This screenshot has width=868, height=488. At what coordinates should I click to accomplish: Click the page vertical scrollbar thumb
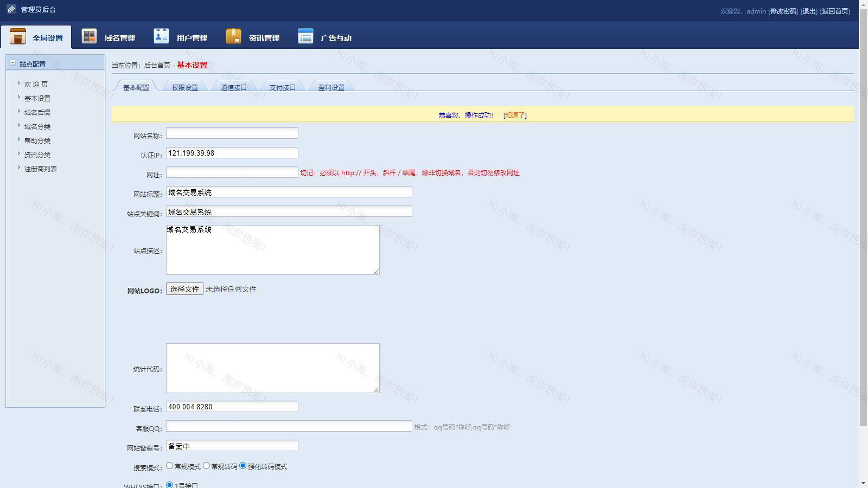[863, 217]
